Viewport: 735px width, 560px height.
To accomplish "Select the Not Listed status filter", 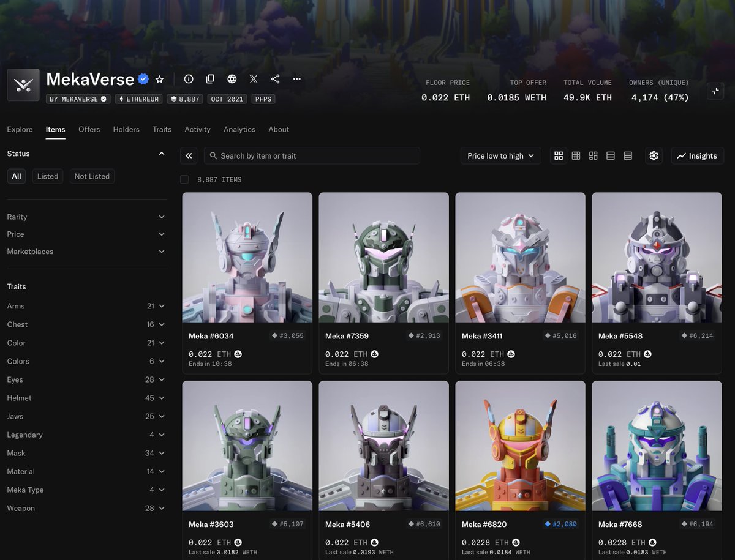I will pyautogui.click(x=92, y=176).
